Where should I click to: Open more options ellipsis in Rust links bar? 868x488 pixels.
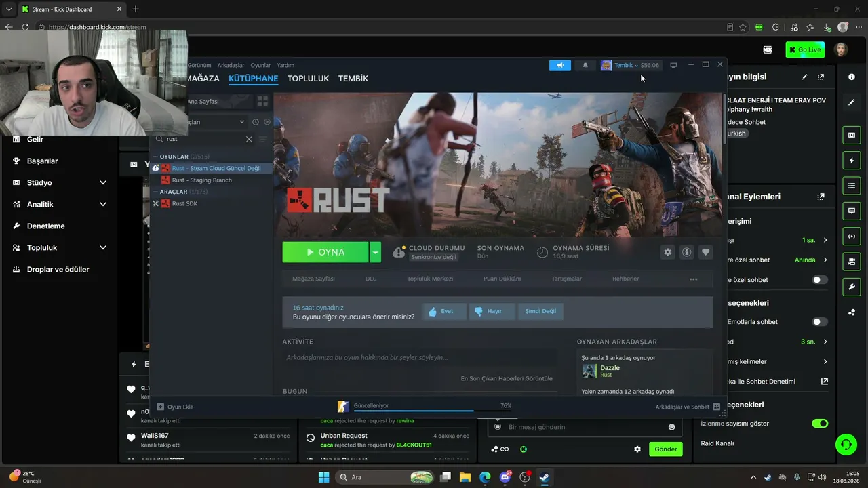(x=693, y=279)
